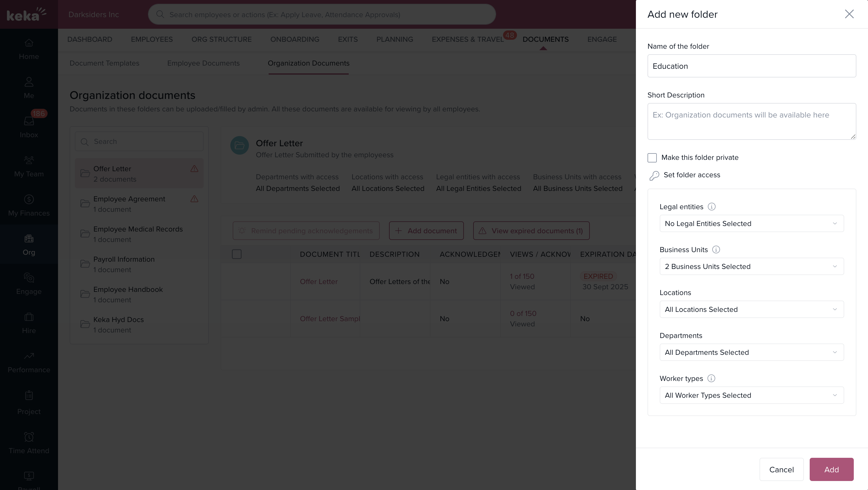This screenshot has width=868, height=490.
Task: Close the Add new folder panel
Action: pyautogui.click(x=849, y=14)
